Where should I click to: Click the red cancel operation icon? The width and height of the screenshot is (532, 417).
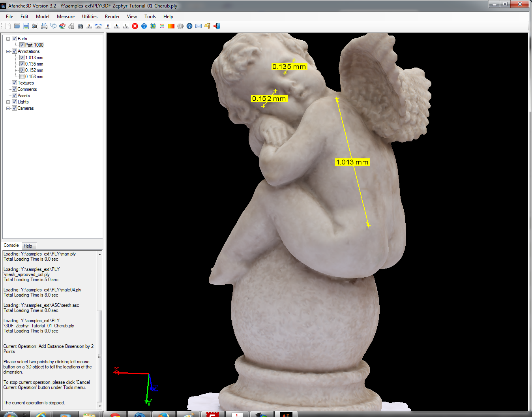click(x=135, y=26)
